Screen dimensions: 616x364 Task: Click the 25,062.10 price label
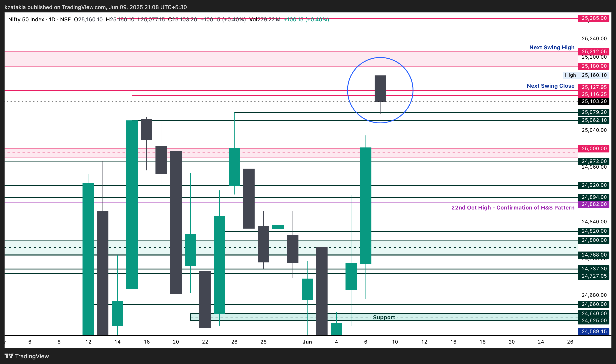(594, 120)
